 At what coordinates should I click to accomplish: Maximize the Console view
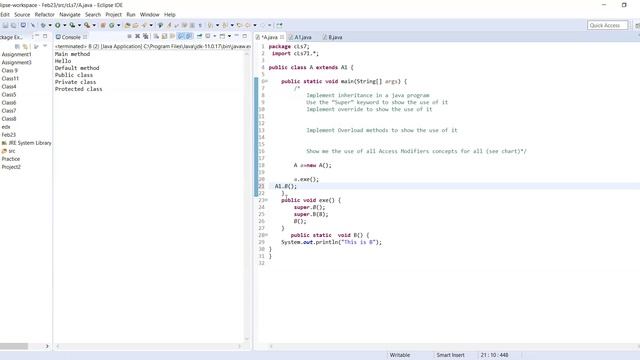[244, 36]
